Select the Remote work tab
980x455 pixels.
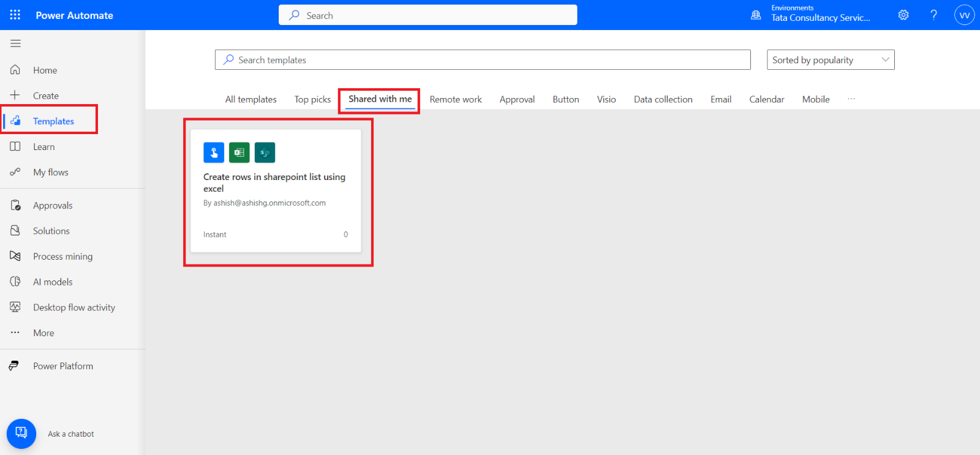pyautogui.click(x=455, y=99)
